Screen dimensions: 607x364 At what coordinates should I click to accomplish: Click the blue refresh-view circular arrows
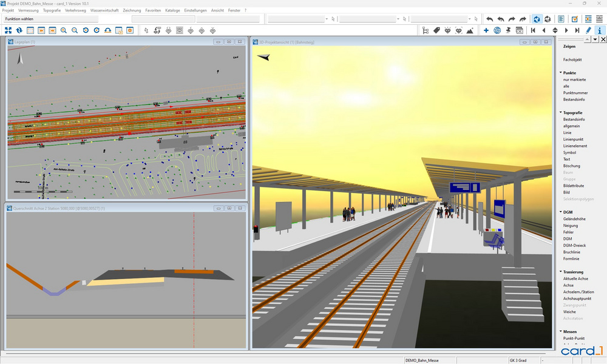coord(536,19)
